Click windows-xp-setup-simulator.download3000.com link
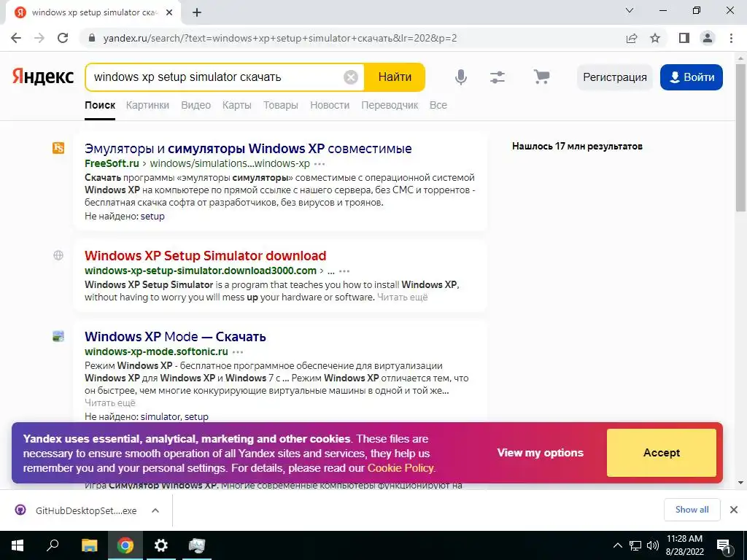This screenshot has width=747, height=560. click(201, 271)
